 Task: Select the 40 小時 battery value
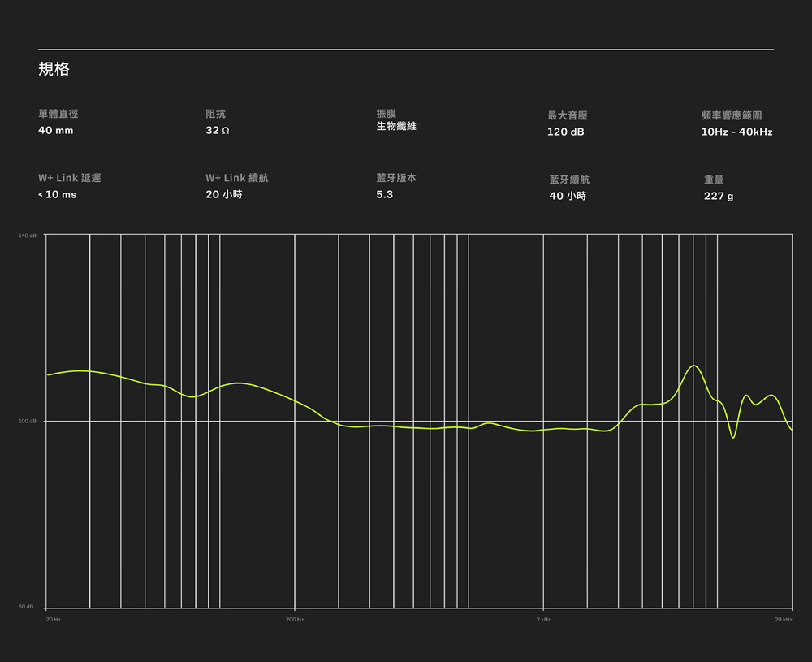point(568,196)
